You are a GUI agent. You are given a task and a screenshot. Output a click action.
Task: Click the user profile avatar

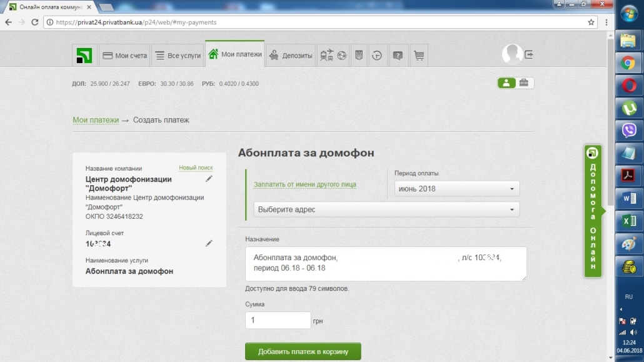[x=512, y=54]
